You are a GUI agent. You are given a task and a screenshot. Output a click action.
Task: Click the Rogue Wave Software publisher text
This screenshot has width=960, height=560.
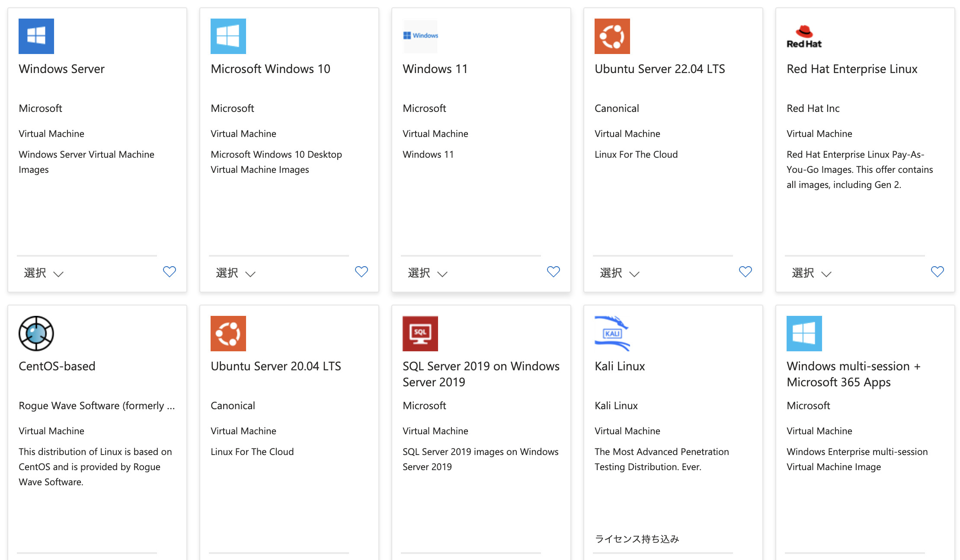click(97, 406)
